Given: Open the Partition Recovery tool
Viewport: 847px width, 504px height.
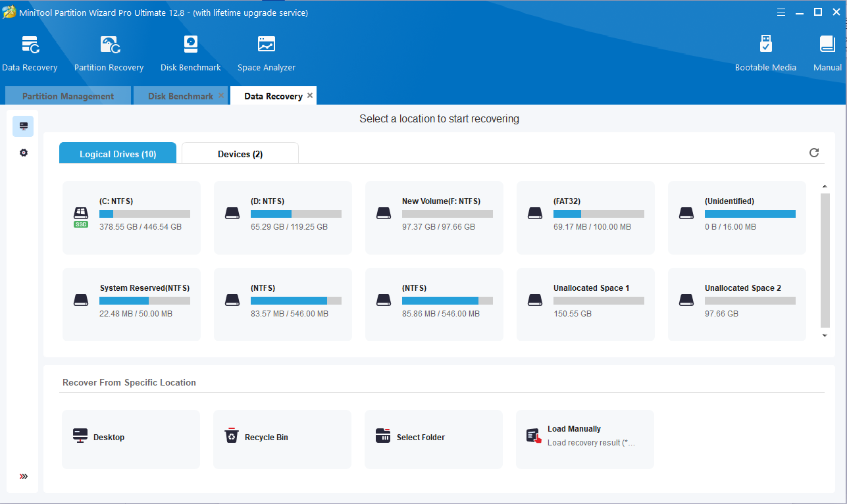Looking at the screenshot, I should coord(109,44).
